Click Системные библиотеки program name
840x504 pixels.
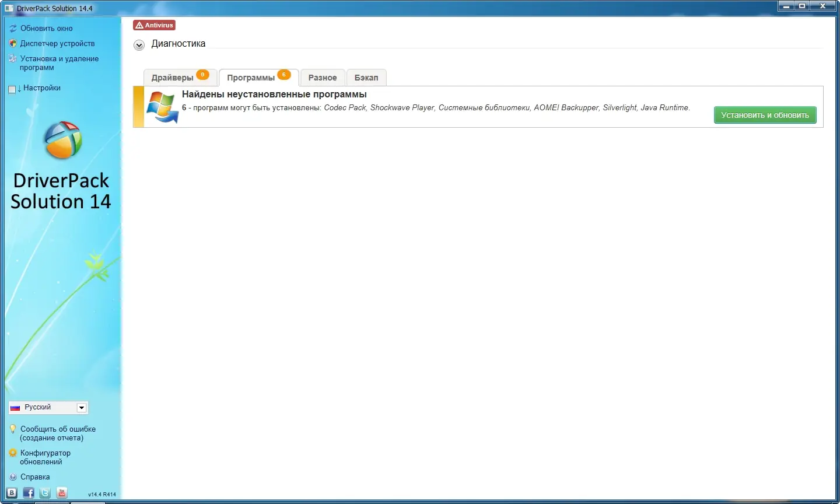[484, 108]
